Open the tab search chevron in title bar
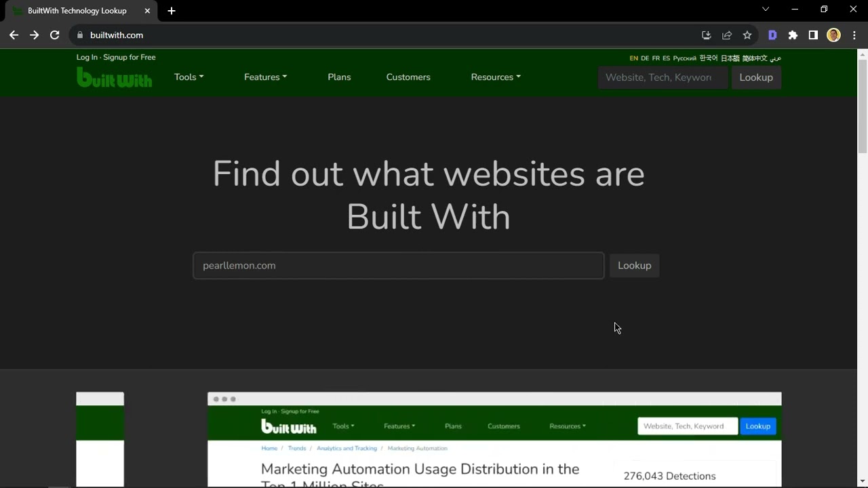This screenshot has width=868, height=488. click(766, 9)
